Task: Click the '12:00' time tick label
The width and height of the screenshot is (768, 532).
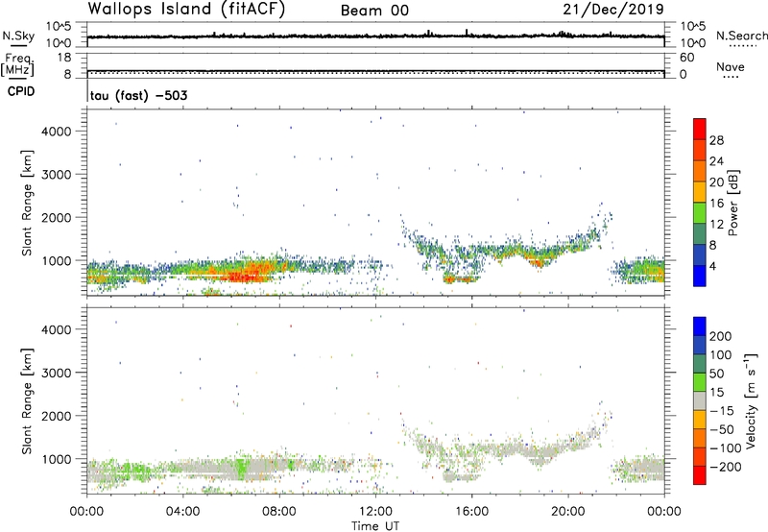Action: tap(375, 512)
